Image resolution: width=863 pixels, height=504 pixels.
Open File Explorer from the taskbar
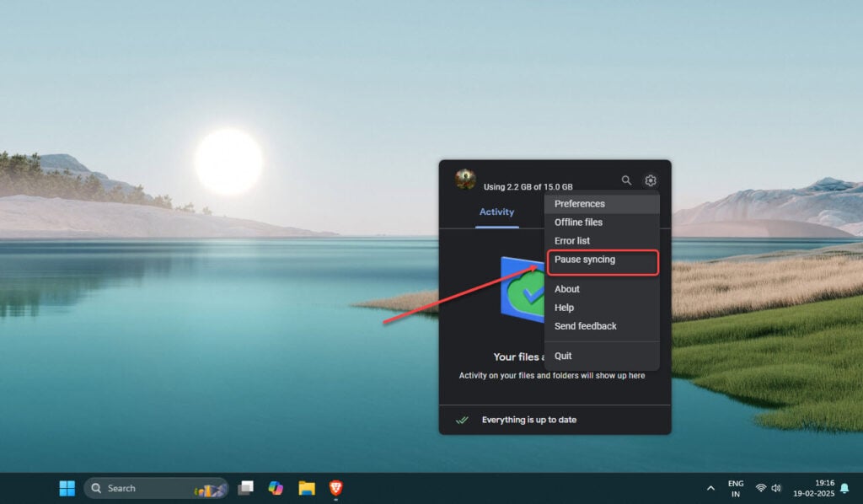(x=307, y=488)
